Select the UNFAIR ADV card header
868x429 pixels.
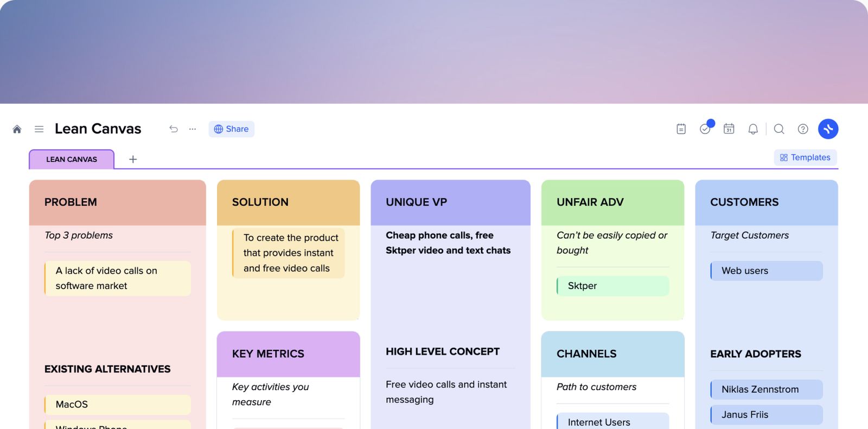coord(612,202)
